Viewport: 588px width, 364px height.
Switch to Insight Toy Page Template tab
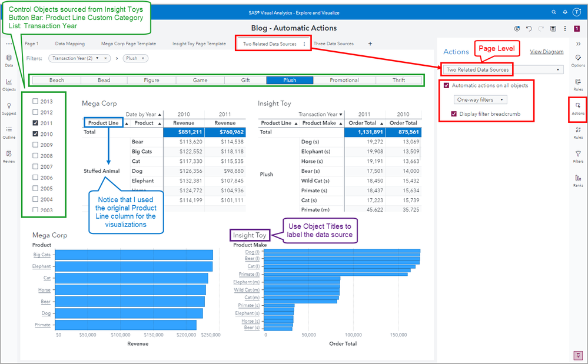point(199,44)
